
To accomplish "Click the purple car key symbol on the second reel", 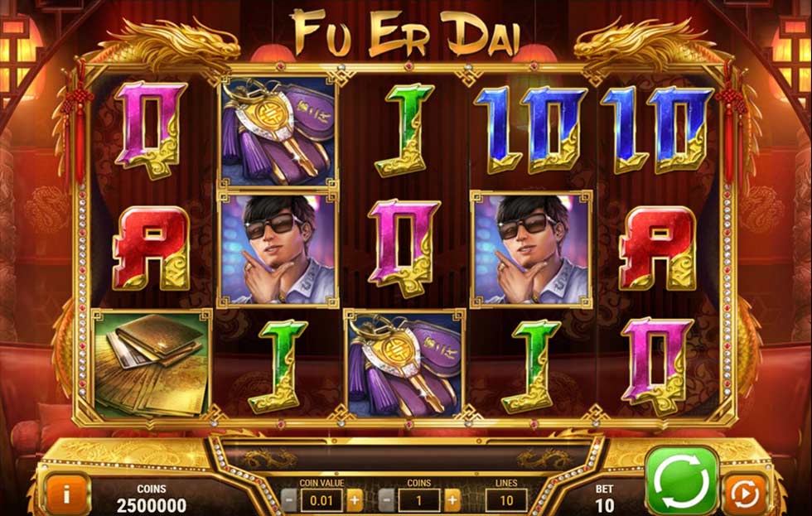I will point(278,132).
